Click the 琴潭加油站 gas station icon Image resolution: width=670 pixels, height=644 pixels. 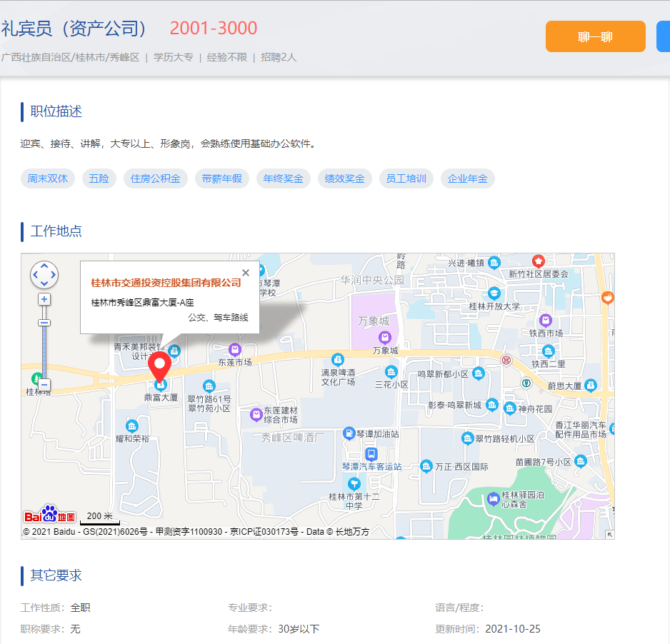click(349, 433)
